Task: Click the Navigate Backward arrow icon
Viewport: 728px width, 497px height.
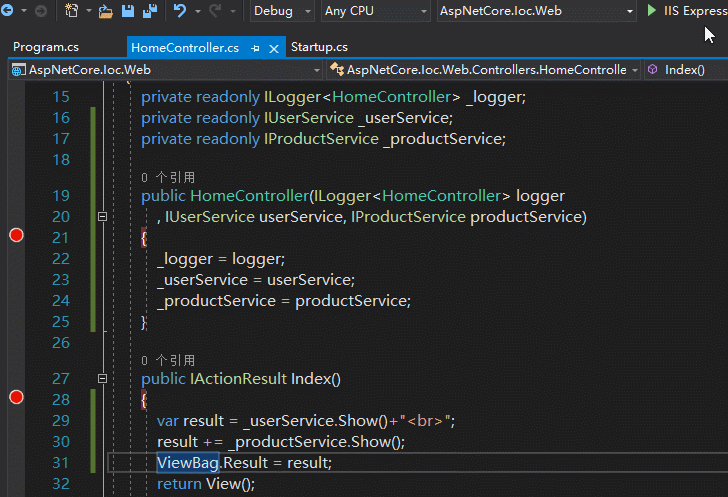Action: pos(7,10)
